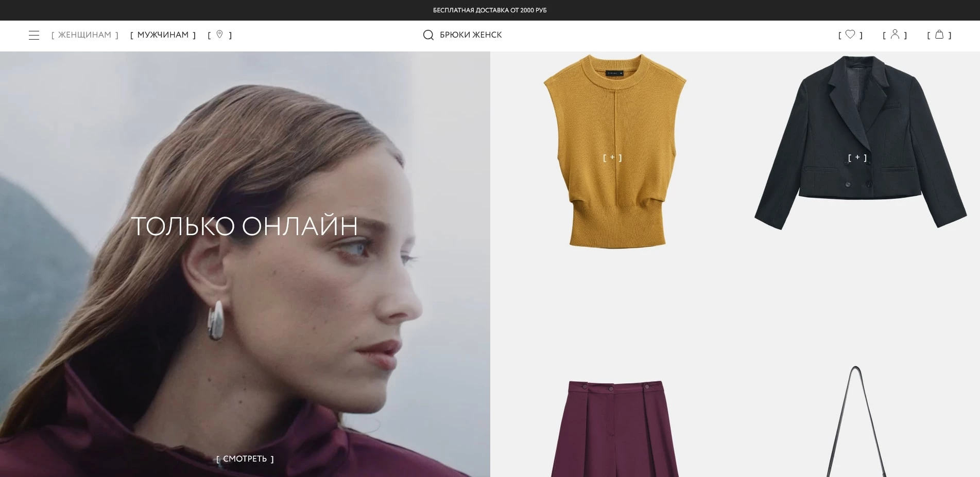The width and height of the screenshot is (980, 477).
Task: Open the store locator pin icon
Action: (x=220, y=34)
